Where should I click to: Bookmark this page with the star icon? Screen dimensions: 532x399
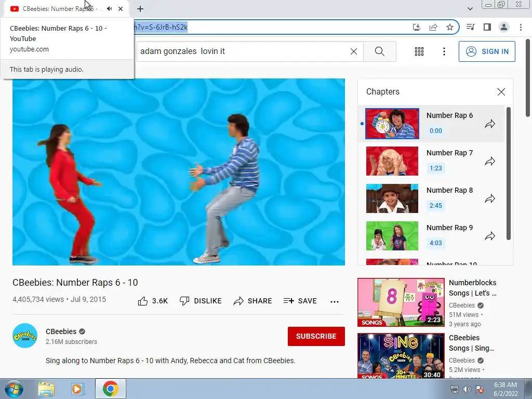click(450, 27)
